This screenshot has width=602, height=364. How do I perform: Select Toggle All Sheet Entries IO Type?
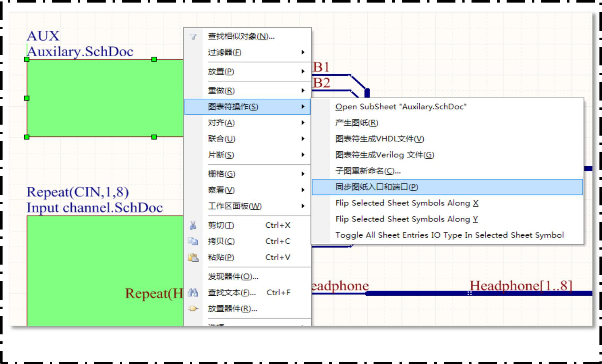coord(449,235)
